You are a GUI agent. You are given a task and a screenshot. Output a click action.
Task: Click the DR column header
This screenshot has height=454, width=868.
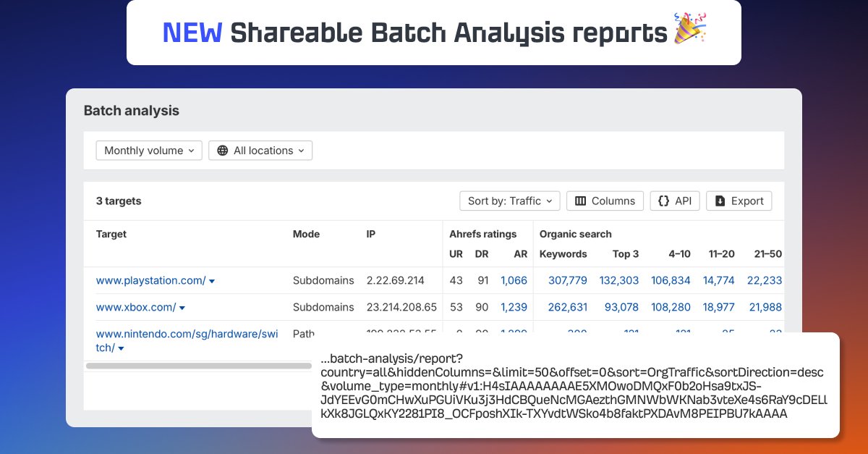(x=482, y=254)
